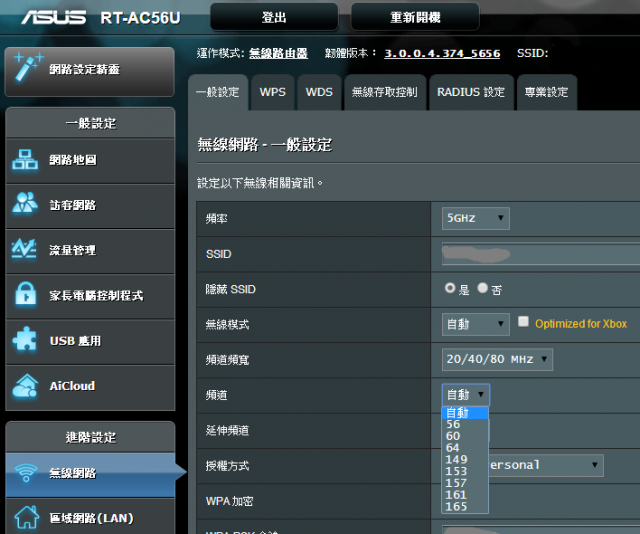
Task: Open 訪客網路 in the sidebar
Action: 90,206
